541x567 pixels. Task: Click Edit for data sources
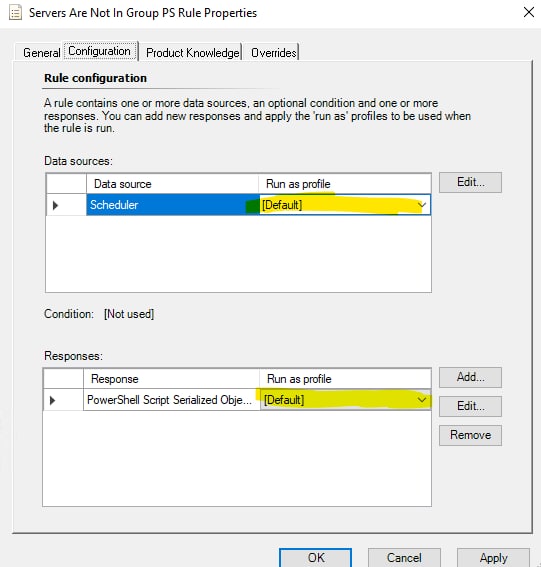[x=470, y=182]
